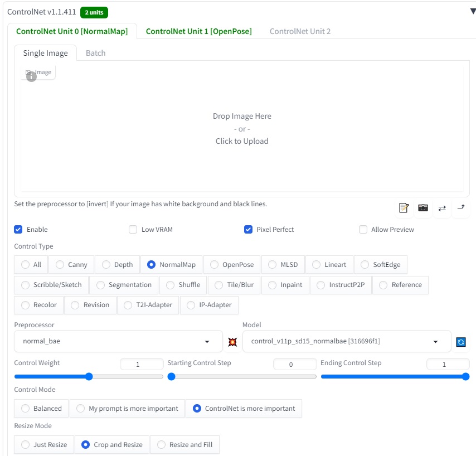Image resolution: width=476 pixels, height=456 pixels.
Task: Enable the Low VRAM checkbox
Action: 133,230
